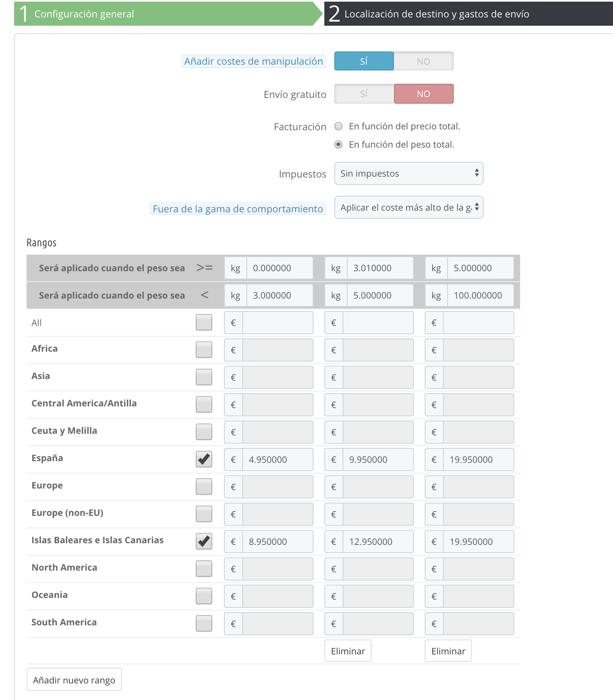The height and width of the screenshot is (700, 613).
Task: Click the Añadir costes de manipulación label
Action: [x=253, y=61]
